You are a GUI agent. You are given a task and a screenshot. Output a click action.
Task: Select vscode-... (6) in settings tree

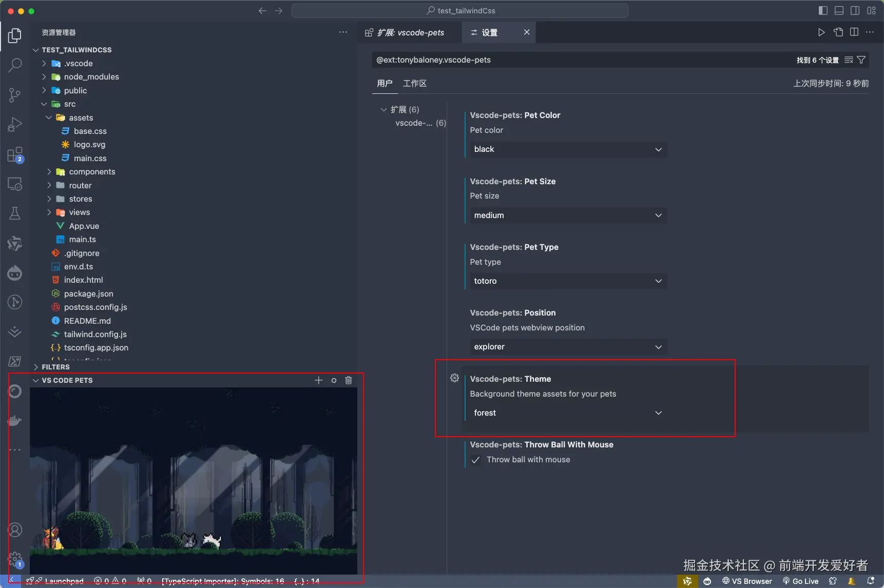[420, 123]
